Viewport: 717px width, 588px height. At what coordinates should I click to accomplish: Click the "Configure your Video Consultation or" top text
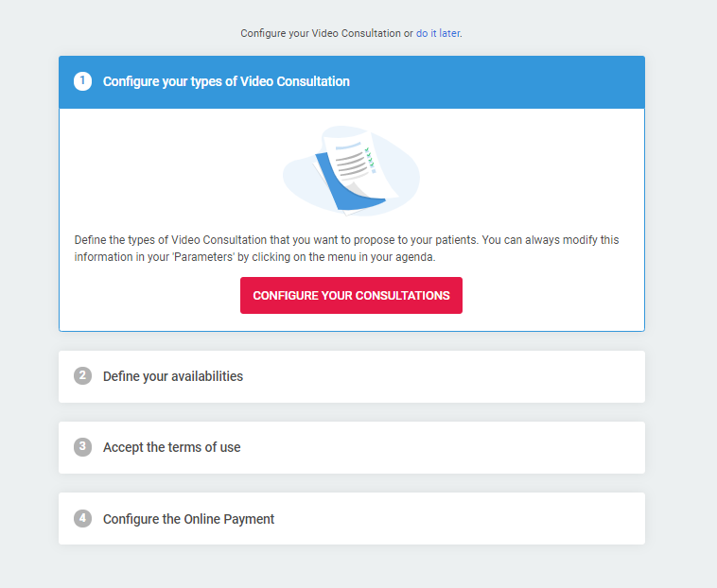[327, 33]
